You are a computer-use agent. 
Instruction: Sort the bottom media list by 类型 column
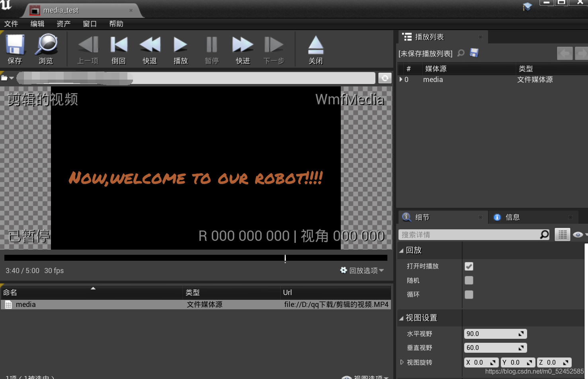(232, 293)
